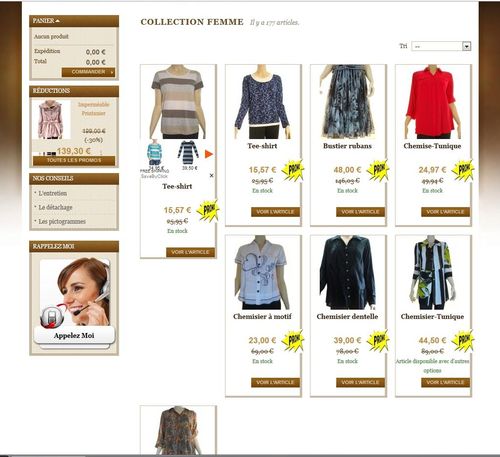
Task: Open Les pictogrammes advice link
Action: pyautogui.click(x=62, y=221)
